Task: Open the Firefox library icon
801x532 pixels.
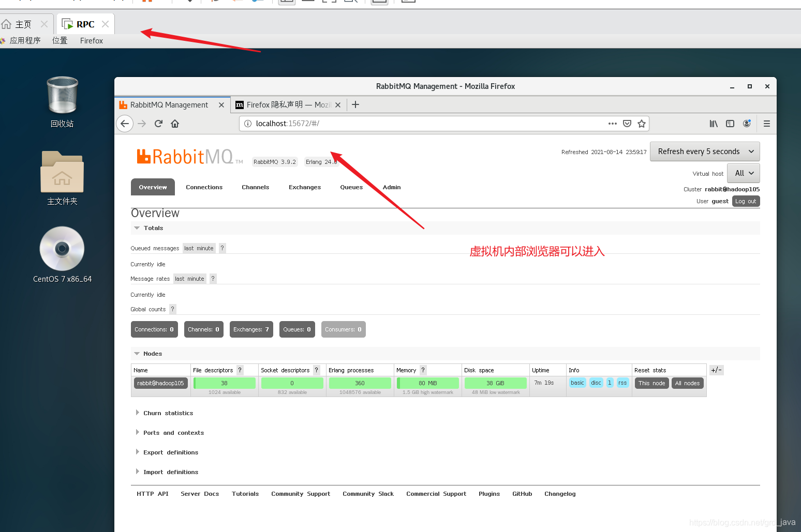Action: [714, 124]
